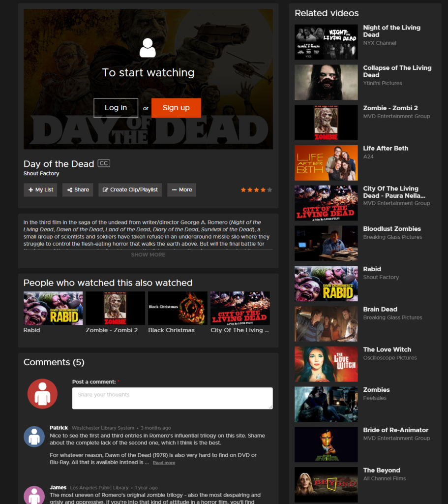This screenshot has width=448, height=504.
Task: Click the red user avatar beside the comment box
Action: tap(42, 394)
